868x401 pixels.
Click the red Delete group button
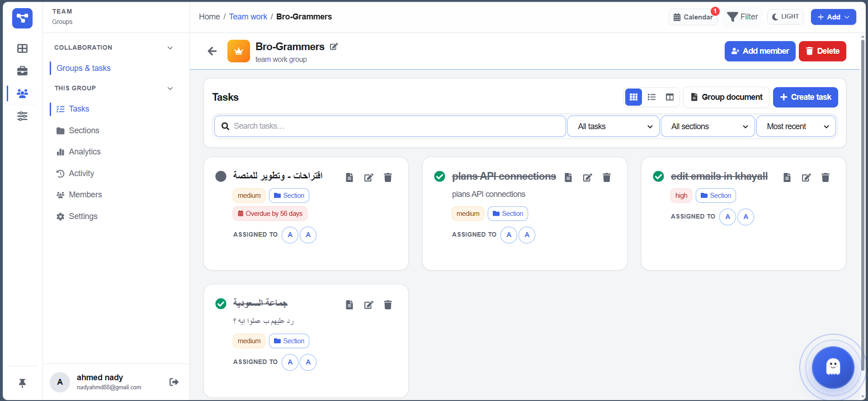822,51
